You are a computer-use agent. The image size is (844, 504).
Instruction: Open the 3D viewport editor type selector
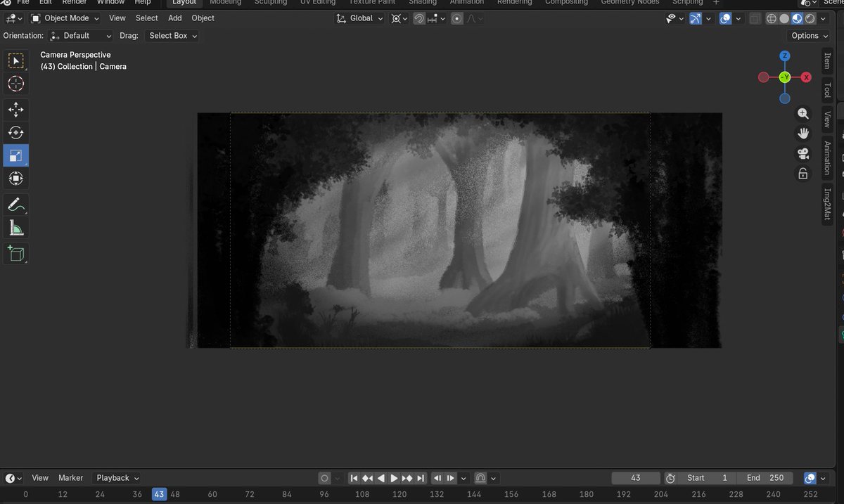pyautogui.click(x=14, y=18)
